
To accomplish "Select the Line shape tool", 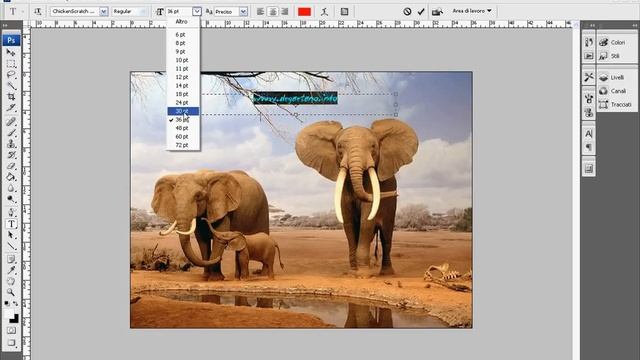I will click(11, 246).
